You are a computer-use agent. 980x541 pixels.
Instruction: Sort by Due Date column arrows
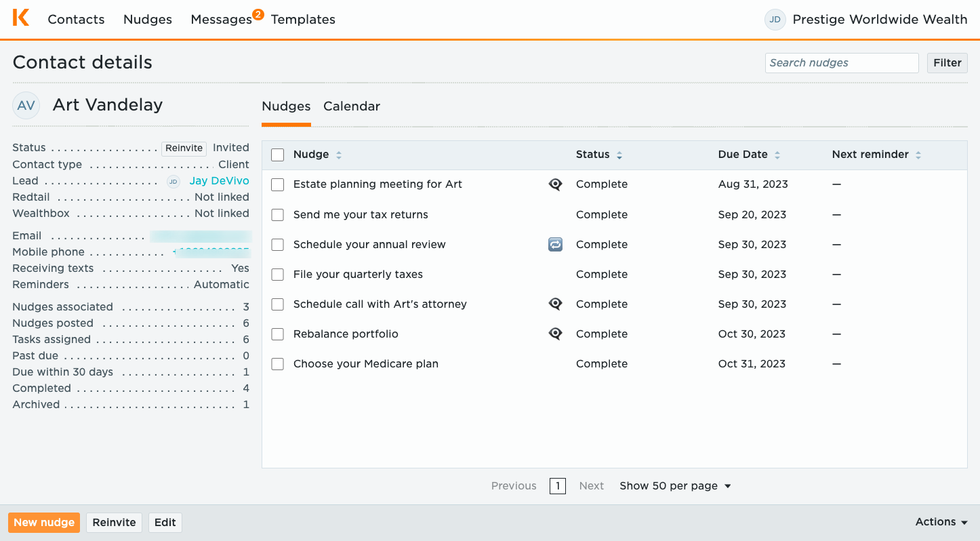coord(777,155)
